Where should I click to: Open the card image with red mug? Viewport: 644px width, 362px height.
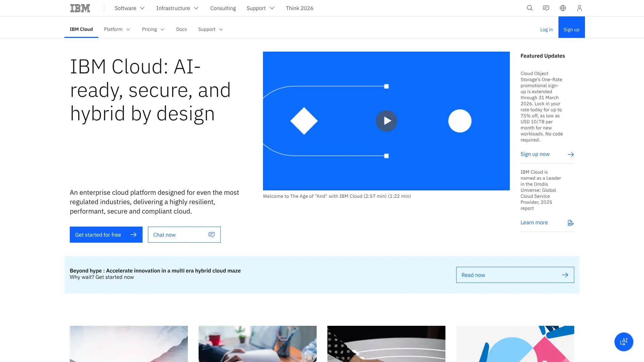pyautogui.click(x=258, y=344)
